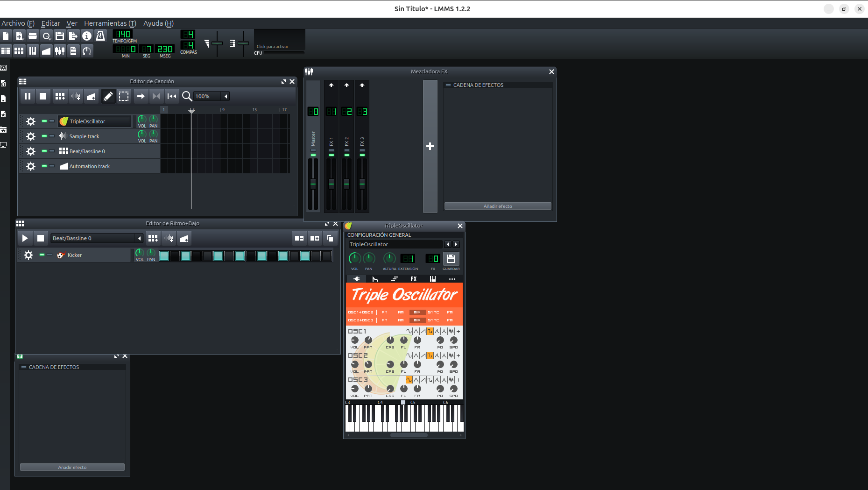Open the Beat/Bassline 0 selector dropdown
The image size is (868, 490).
[x=139, y=238]
